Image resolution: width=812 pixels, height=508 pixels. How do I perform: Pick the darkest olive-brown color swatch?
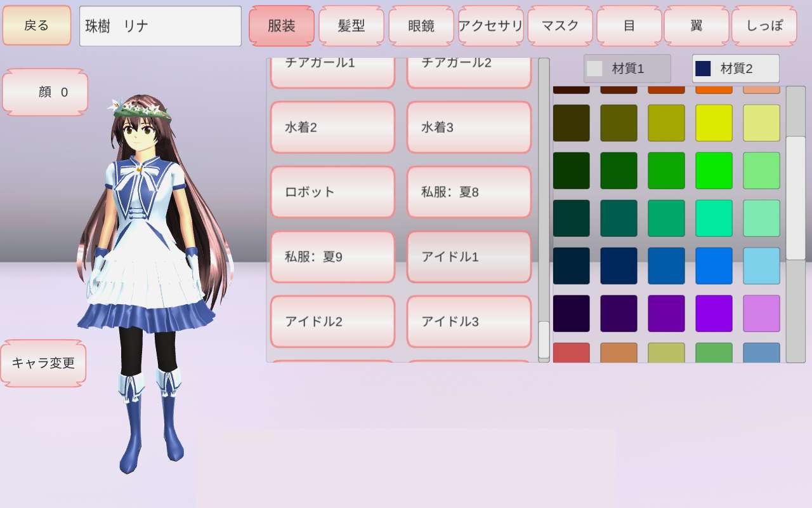(572, 123)
